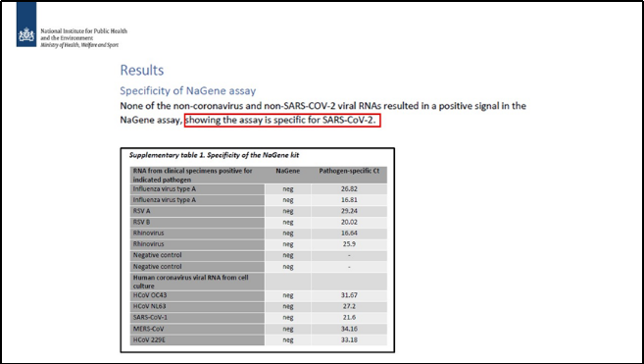Click the Pathogen-specific Ct column header
Screen dimensions: 644x364
coord(349,171)
